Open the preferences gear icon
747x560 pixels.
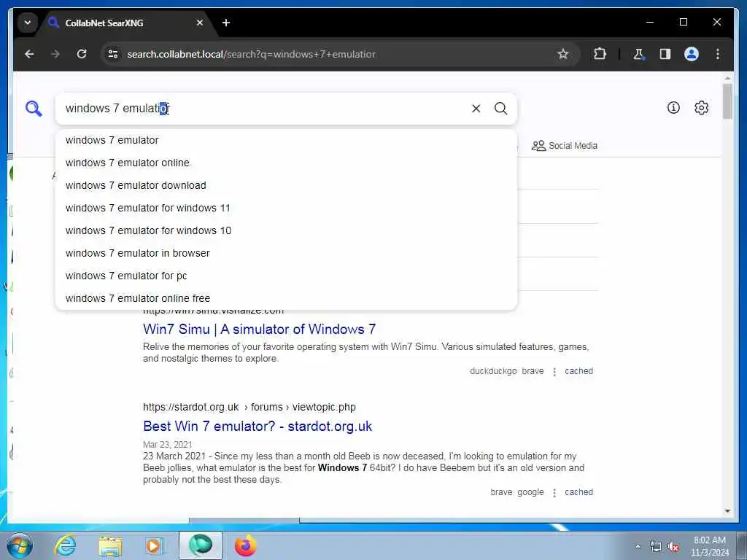click(701, 108)
